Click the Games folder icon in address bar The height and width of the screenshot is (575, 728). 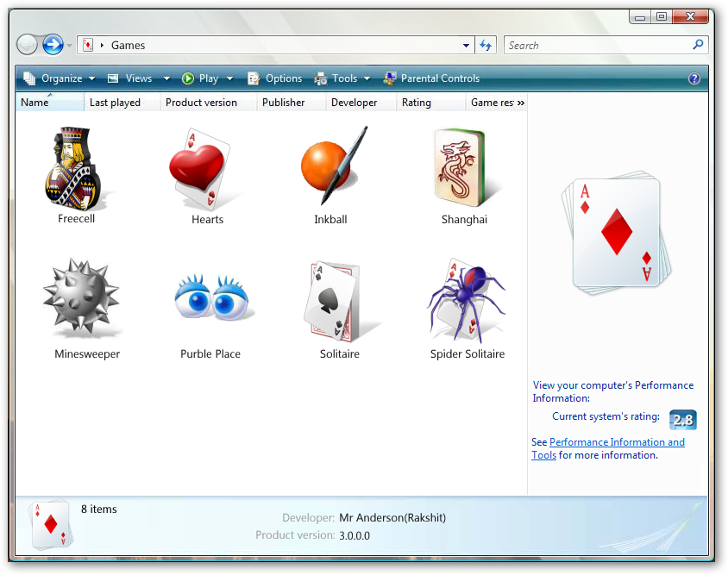click(x=87, y=45)
